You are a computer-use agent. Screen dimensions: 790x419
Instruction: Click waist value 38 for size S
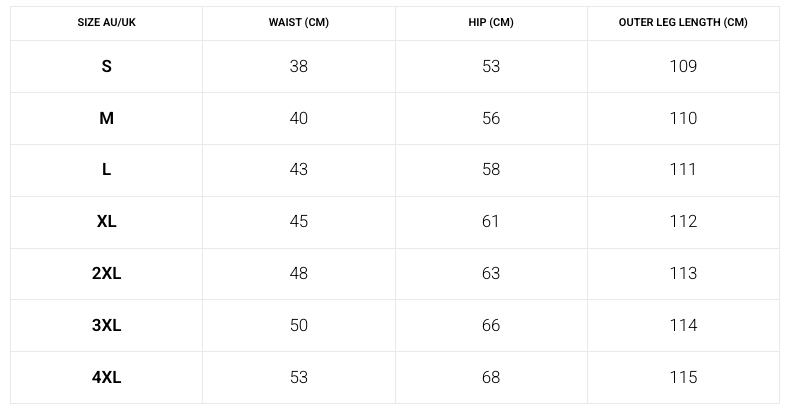pyautogui.click(x=298, y=66)
